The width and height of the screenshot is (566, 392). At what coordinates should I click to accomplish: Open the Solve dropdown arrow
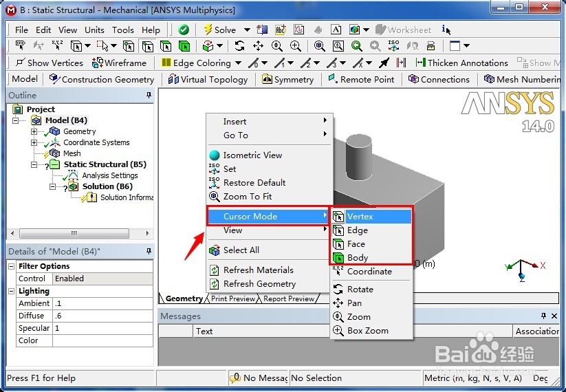click(x=247, y=30)
